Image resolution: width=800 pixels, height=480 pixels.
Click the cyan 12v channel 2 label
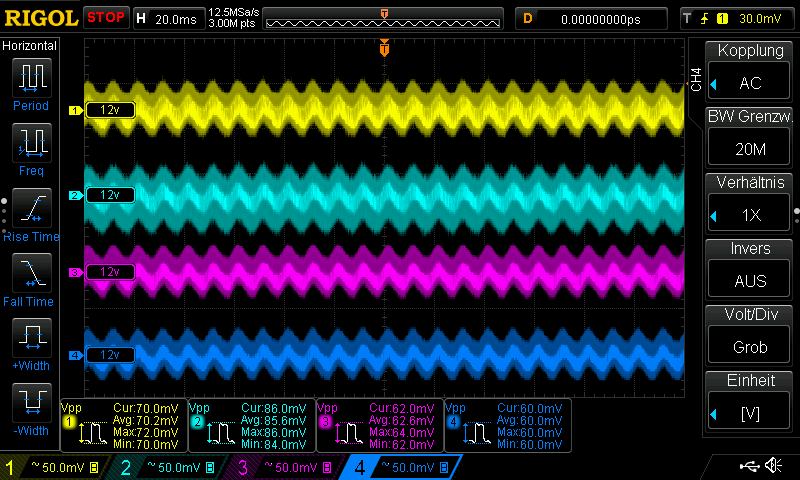tap(110, 195)
